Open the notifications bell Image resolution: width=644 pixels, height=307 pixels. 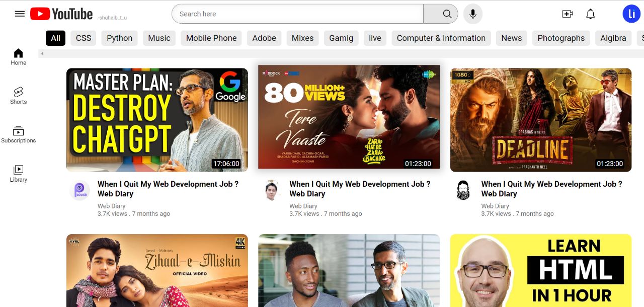(591, 14)
